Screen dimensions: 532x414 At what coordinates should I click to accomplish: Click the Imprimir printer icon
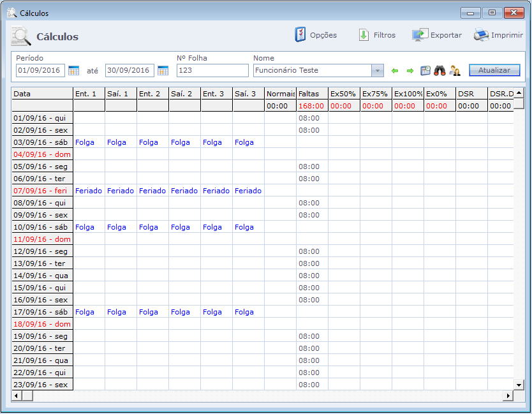pos(481,35)
